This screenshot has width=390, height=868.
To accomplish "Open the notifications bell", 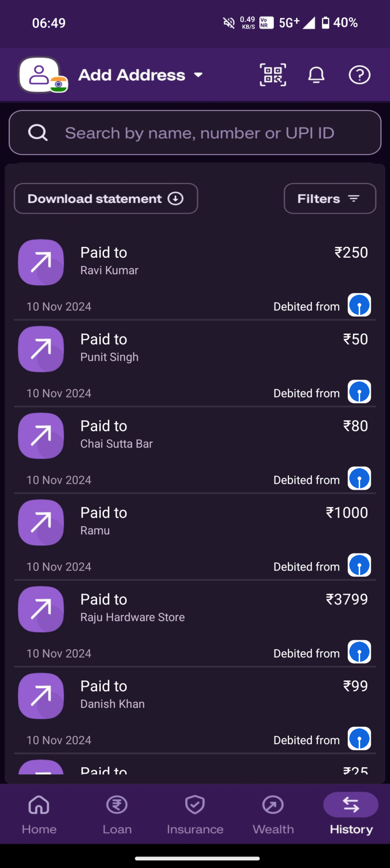I will (316, 75).
